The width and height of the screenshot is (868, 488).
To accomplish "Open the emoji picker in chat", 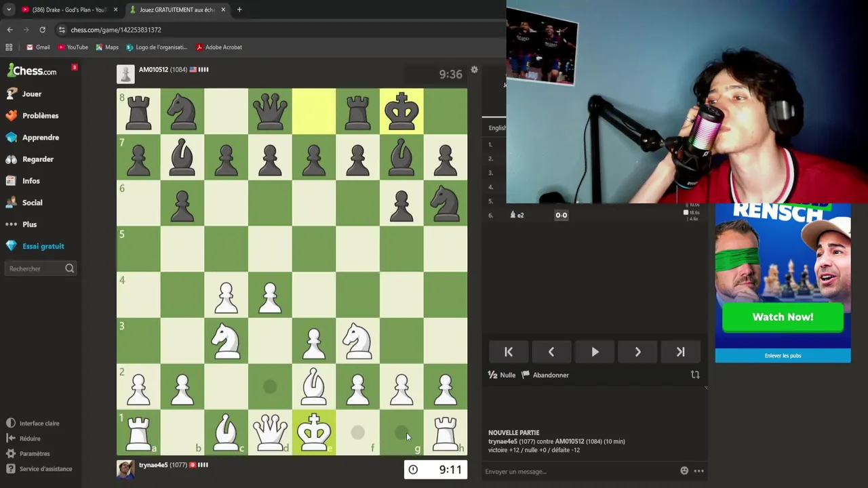I will tap(684, 471).
